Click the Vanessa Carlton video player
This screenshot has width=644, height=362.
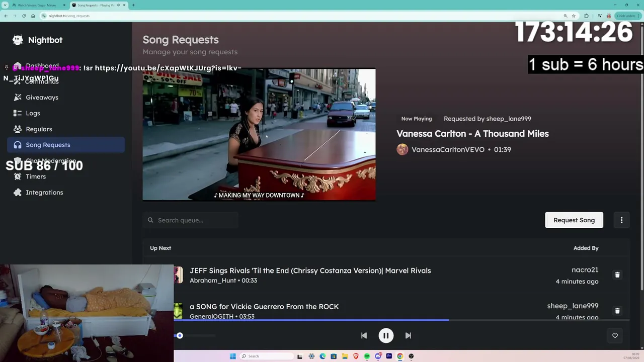point(259,135)
